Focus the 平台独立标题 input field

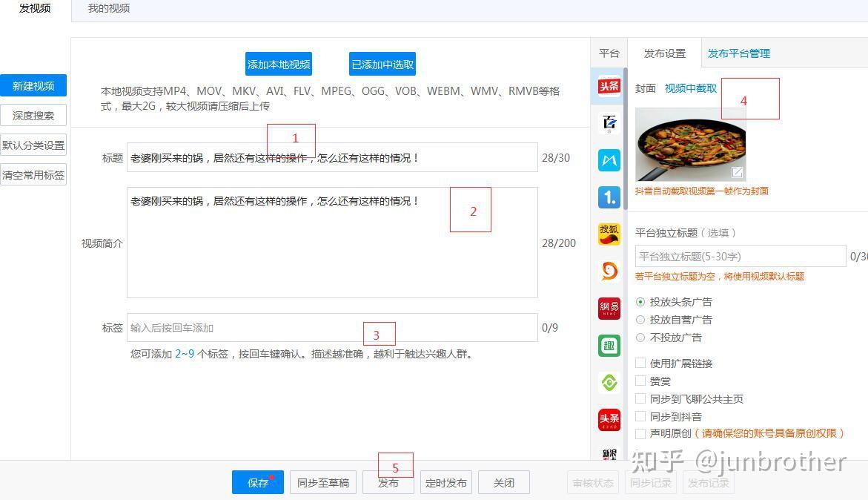pyautogui.click(x=741, y=256)
